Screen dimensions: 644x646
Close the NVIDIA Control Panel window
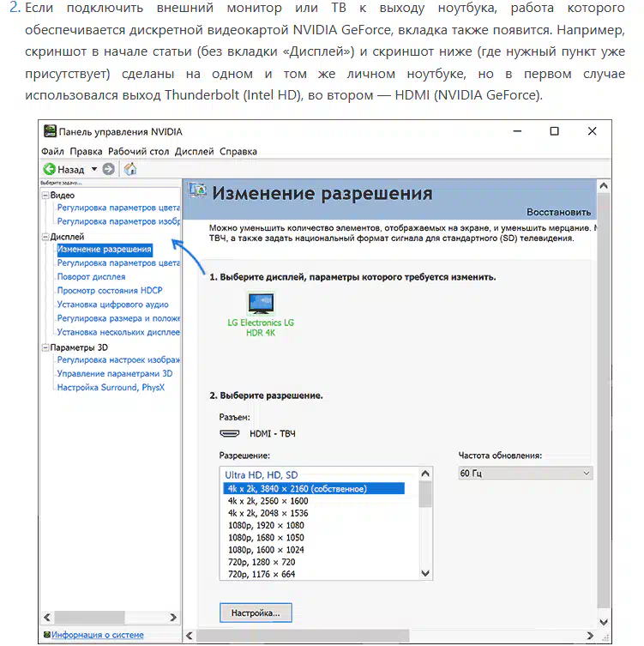(x=592, y=131)
